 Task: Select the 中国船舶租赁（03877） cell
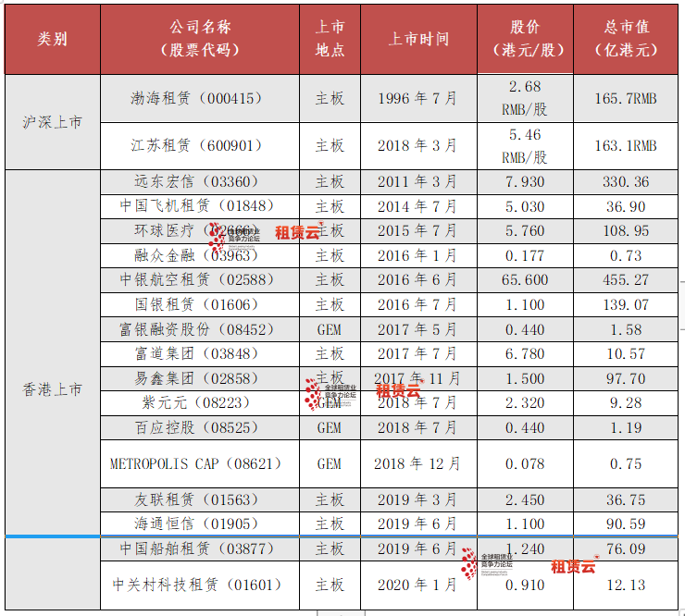[200, 548]
